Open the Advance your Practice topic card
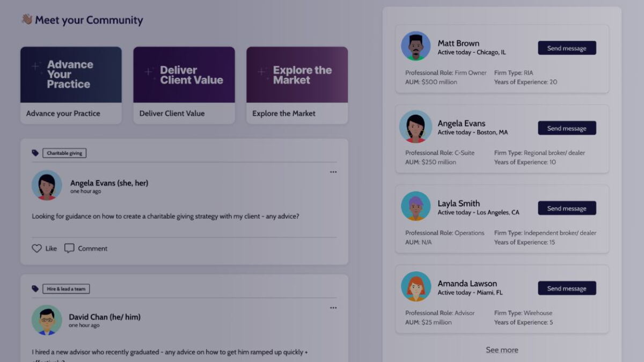The height and width of the screenshot is (362, 644). [x=71, y=85]
